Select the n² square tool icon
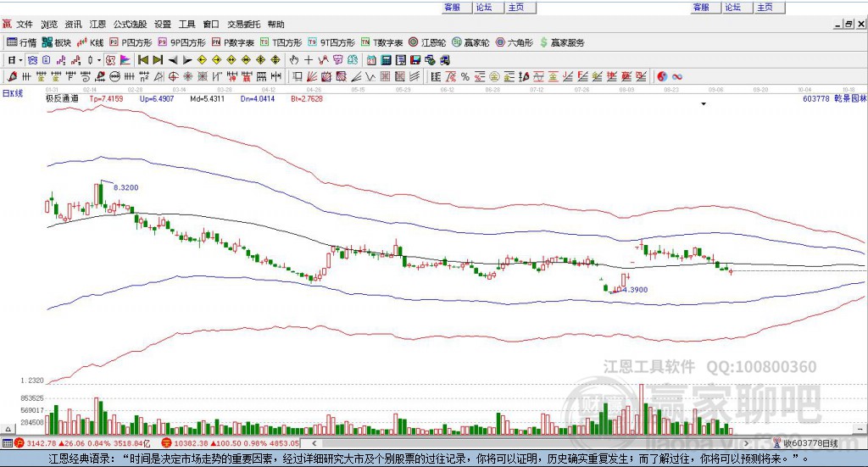This screenshot has height=467, width=868. 144,77
